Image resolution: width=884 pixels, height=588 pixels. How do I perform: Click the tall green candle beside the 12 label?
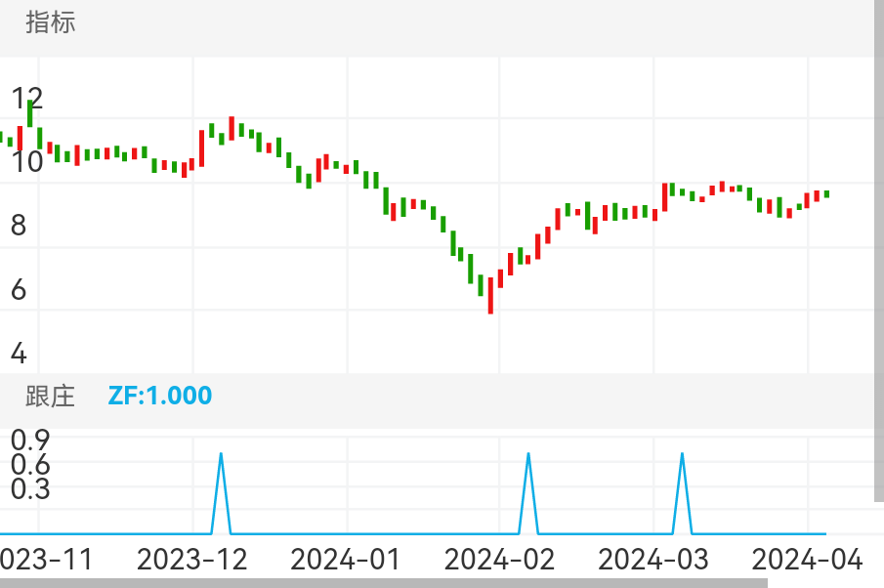(30, 112)
